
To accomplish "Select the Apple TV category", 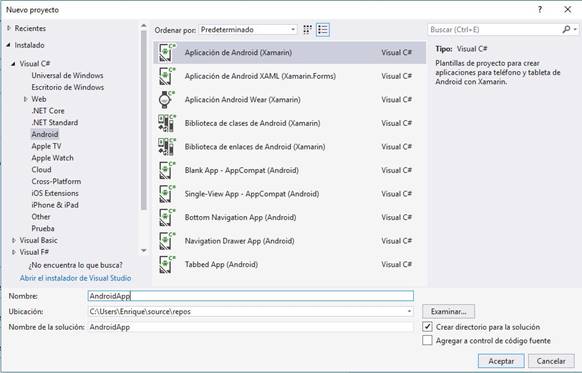I will tap(46, 146).
